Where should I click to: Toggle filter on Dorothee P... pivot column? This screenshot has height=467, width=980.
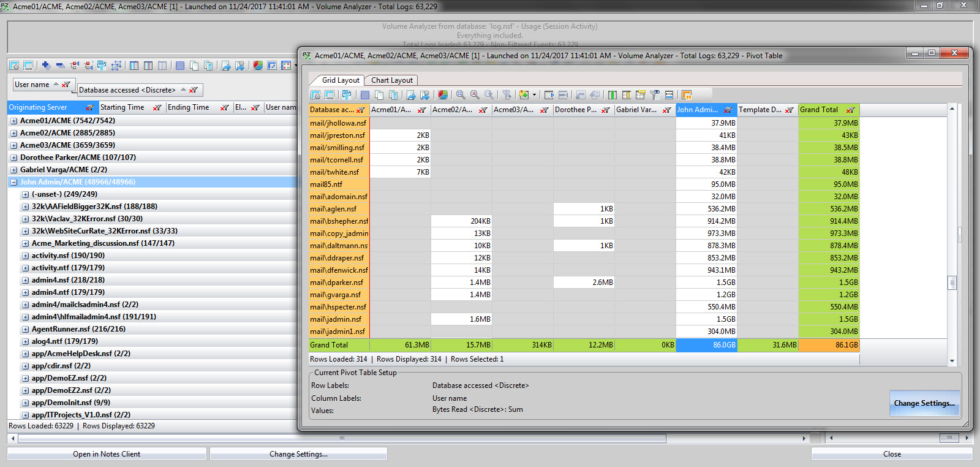point(606,110)
